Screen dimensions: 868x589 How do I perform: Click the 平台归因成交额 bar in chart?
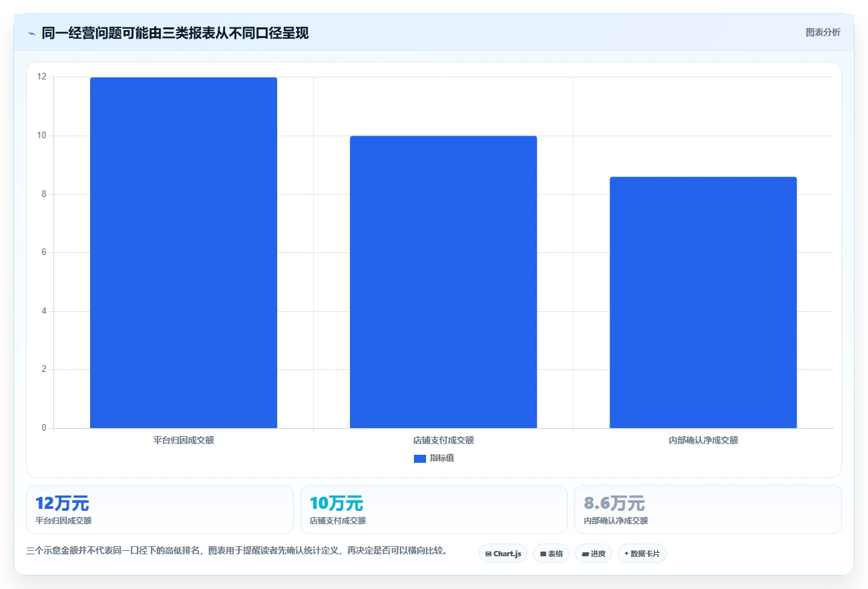point(184,252)
